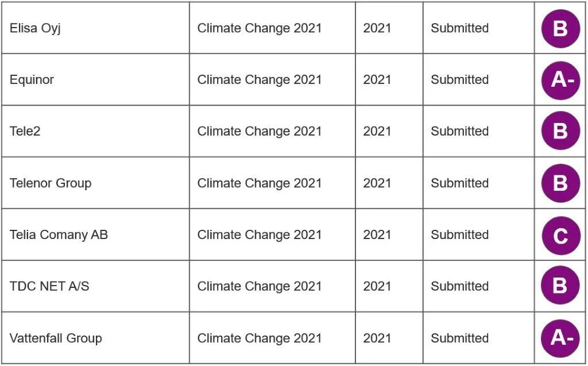Open Telenor Group company entry
The height and width of the screenshot is (366, 588).
coord(51,183)
